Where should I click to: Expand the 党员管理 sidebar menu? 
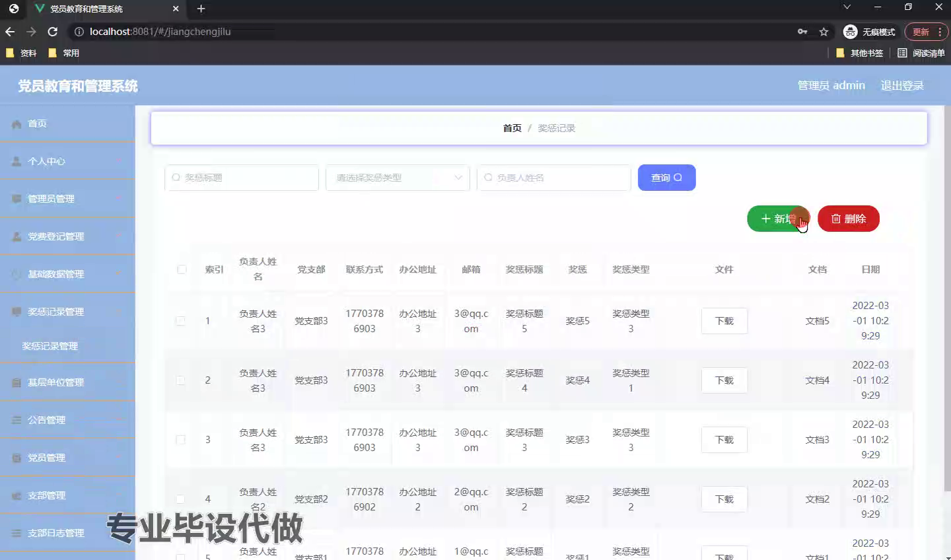(67, 458)
